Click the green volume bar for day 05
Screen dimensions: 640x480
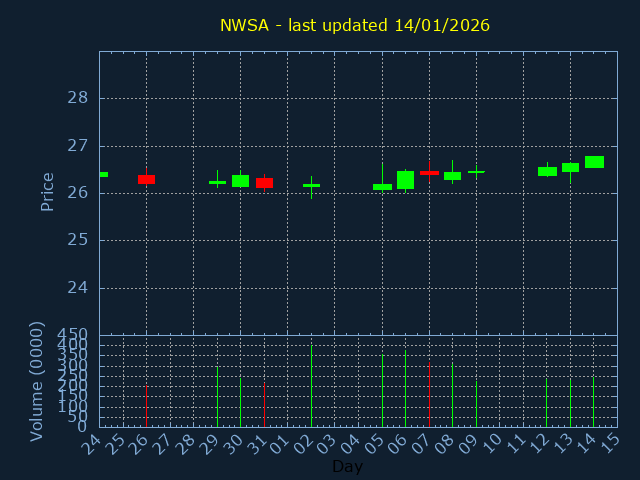[x=382, y=391]
